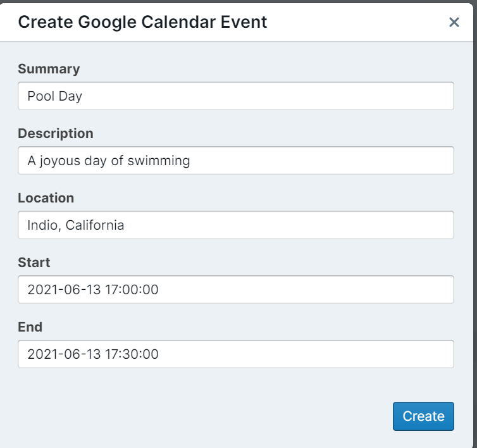Click the Start field label
This screenshot has height=448, width=477.
34,263
